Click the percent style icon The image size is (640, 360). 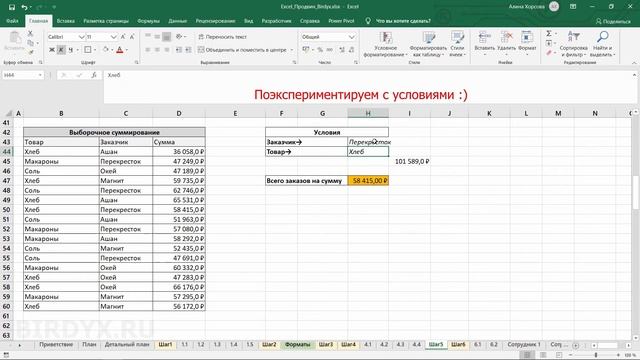tap(320, 50)
